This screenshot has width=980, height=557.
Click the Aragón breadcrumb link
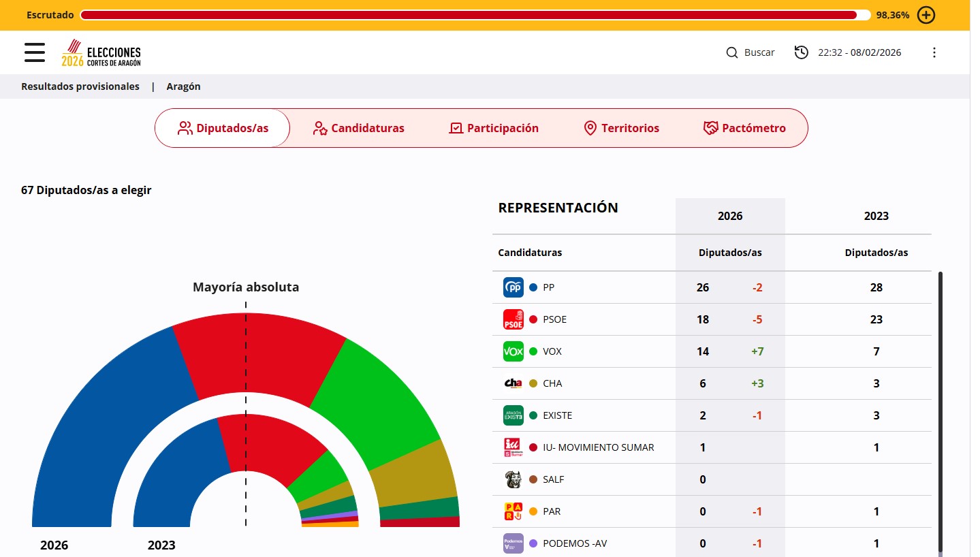pyautogui.click(x=183, y=86)
